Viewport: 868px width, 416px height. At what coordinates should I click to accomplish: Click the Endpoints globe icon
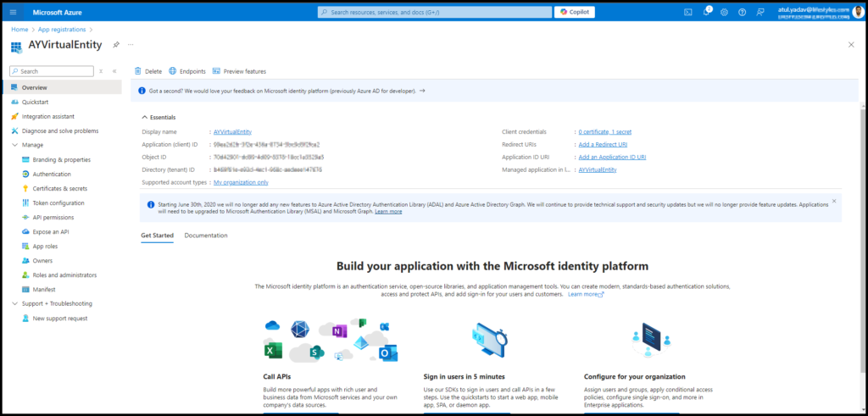[x=173, y=71]
